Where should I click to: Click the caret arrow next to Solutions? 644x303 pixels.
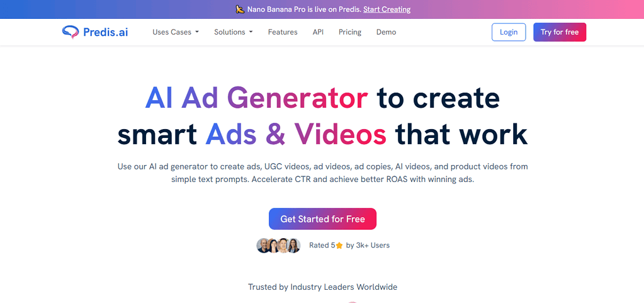coord(251,32)
